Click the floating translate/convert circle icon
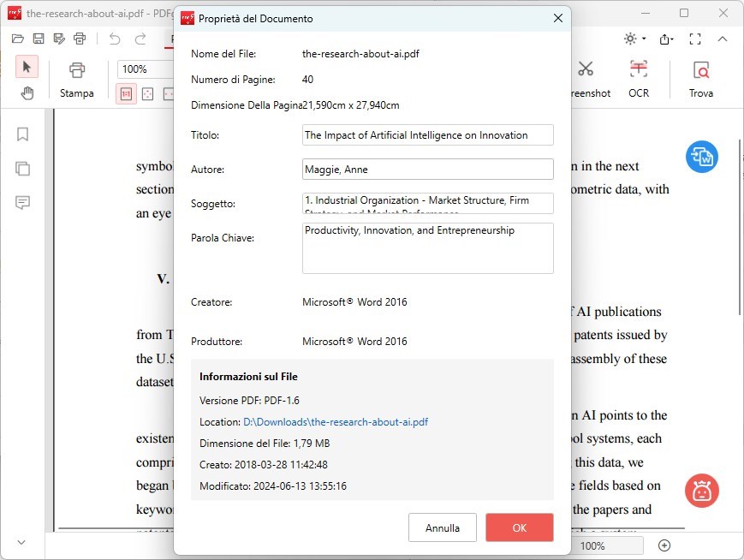744x560 pixels. [702, 157]
